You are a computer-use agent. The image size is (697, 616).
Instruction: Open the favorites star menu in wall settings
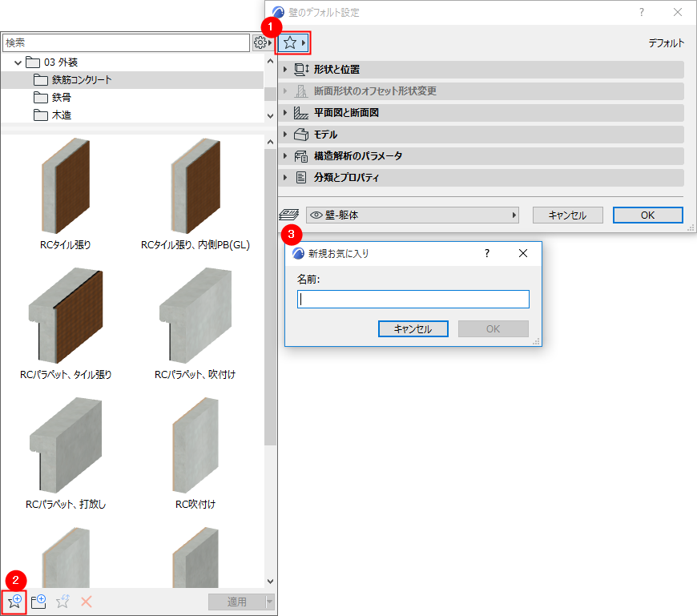click(292, 42)
